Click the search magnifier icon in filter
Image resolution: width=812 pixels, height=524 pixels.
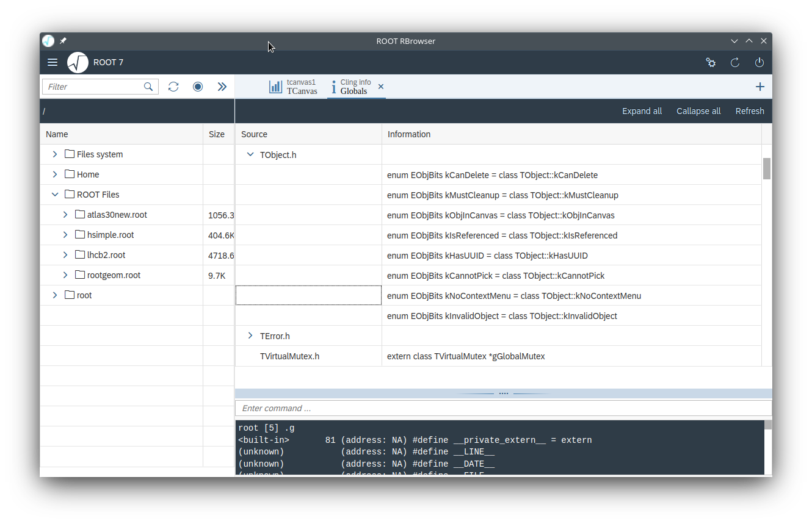(148, 87)
